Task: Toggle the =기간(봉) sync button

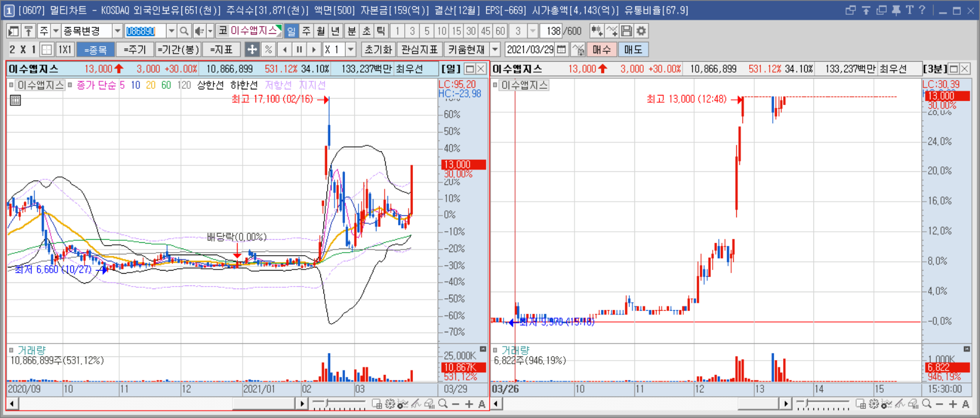Action: (x=178, y=49)
